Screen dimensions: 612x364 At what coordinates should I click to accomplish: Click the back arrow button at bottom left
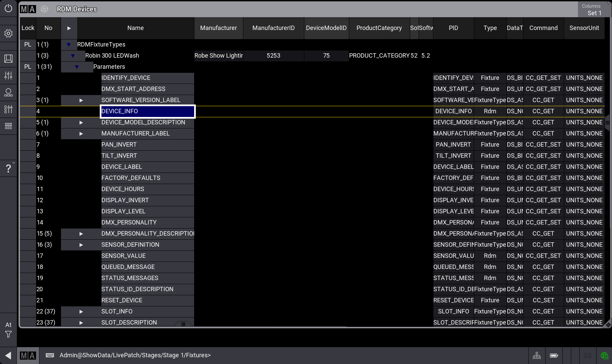8,355
